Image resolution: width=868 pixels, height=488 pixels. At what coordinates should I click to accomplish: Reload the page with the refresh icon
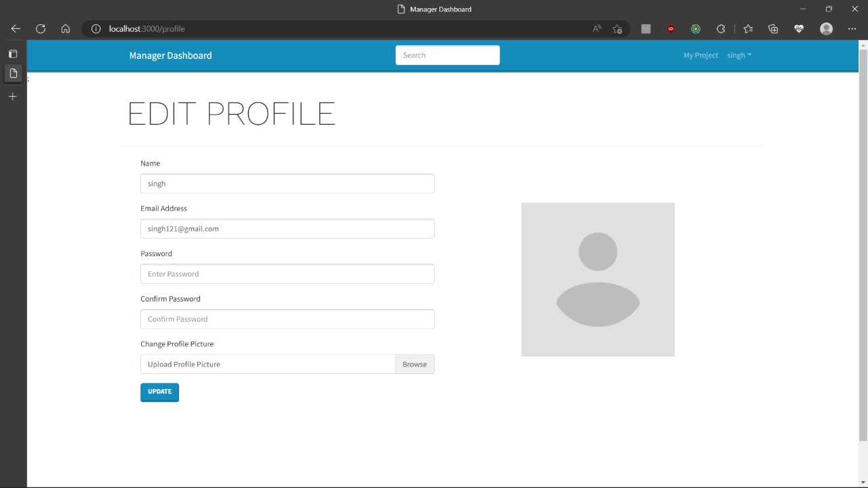coord(41,28)
